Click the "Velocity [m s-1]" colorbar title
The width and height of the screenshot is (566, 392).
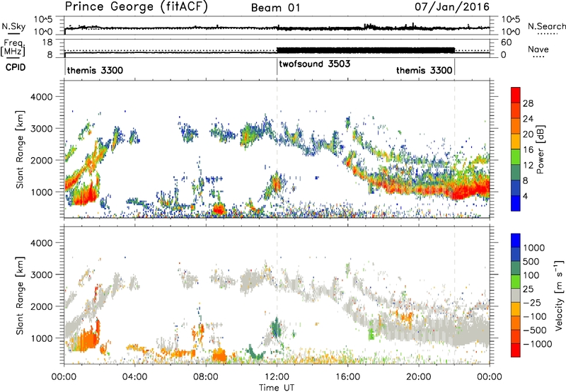pos(559,295)
